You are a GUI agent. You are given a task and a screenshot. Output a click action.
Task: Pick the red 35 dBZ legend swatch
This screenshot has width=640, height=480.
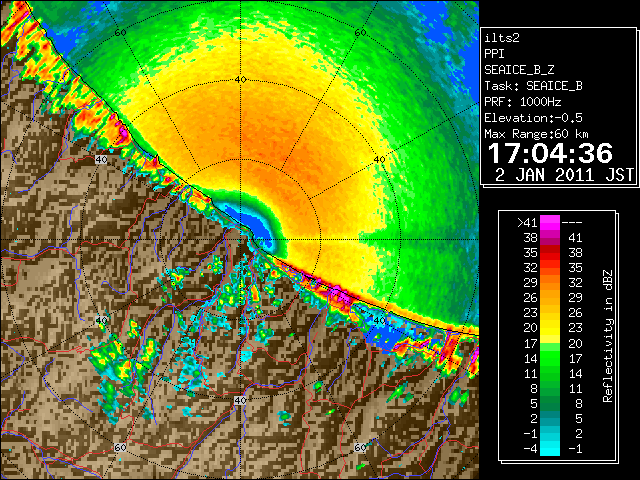[x=550, y=253]
